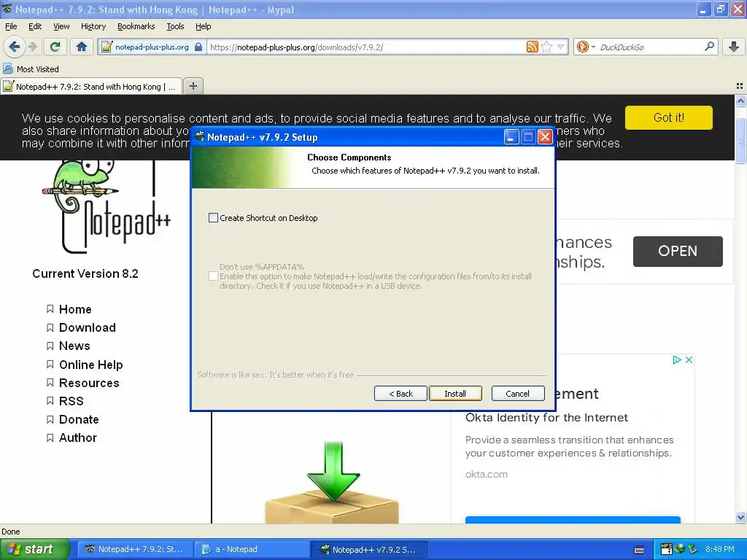Open the tab groups icon
This screenshot has height=560, width=747.
pos(740,86)
